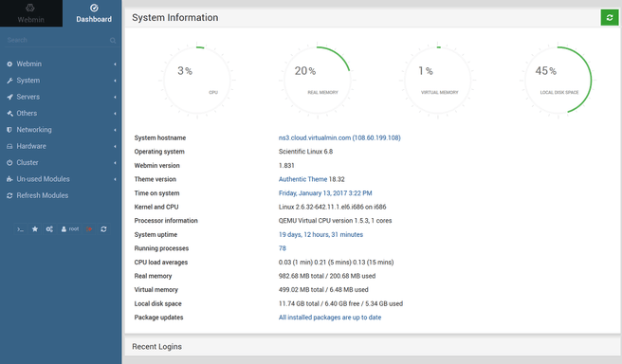Expand the Un-used Modules menu arrow

pyautogui.click(x=115, y=179)
